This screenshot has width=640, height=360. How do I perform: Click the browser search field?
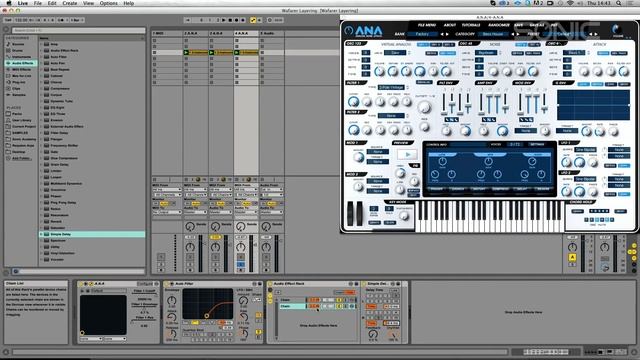pyautogui.click(x=78, y=30)
